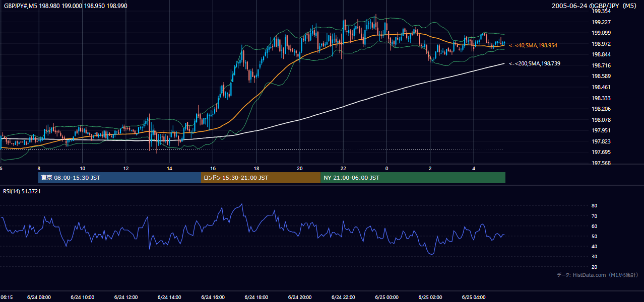This screenshot has width=644, height=302.
Task: Click the 6/24 08:00 time label
Action: point(39,297)
